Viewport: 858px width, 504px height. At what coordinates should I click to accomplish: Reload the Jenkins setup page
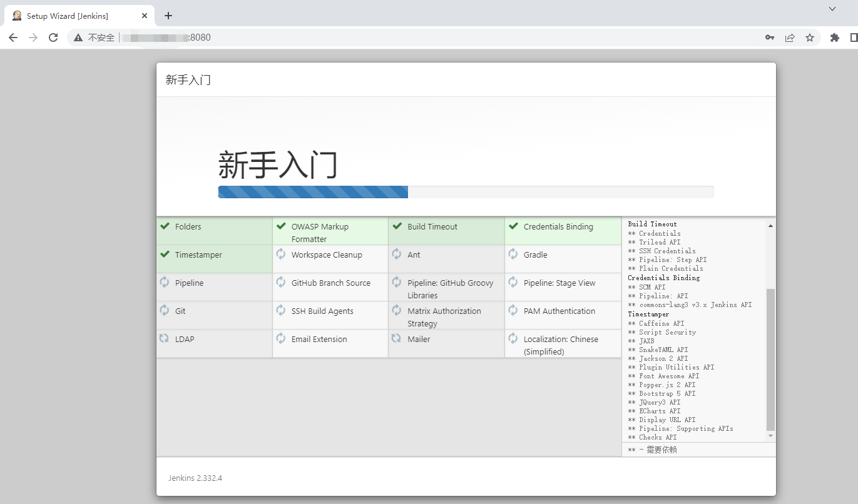54,38
